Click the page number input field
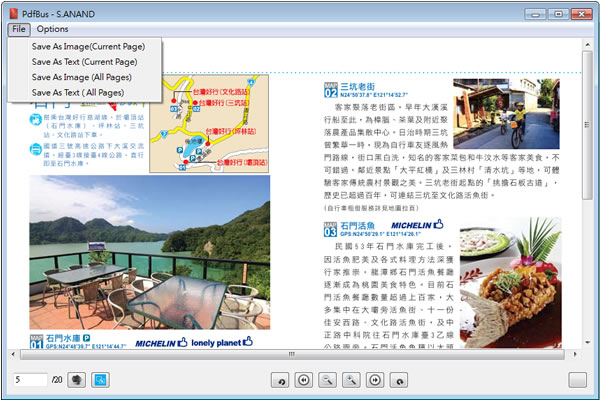Viewport: 600px width, 400px height. pos(30,380)
